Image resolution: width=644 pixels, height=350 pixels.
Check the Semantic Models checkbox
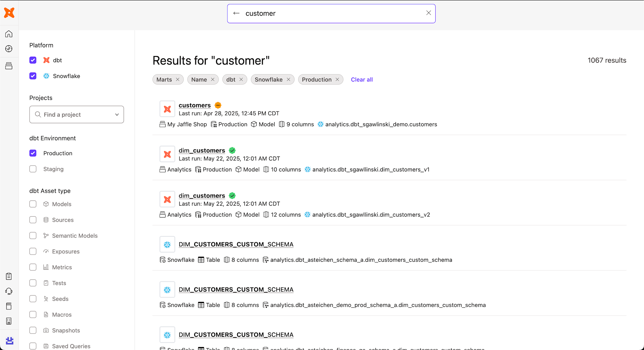[x=33, y=236]
